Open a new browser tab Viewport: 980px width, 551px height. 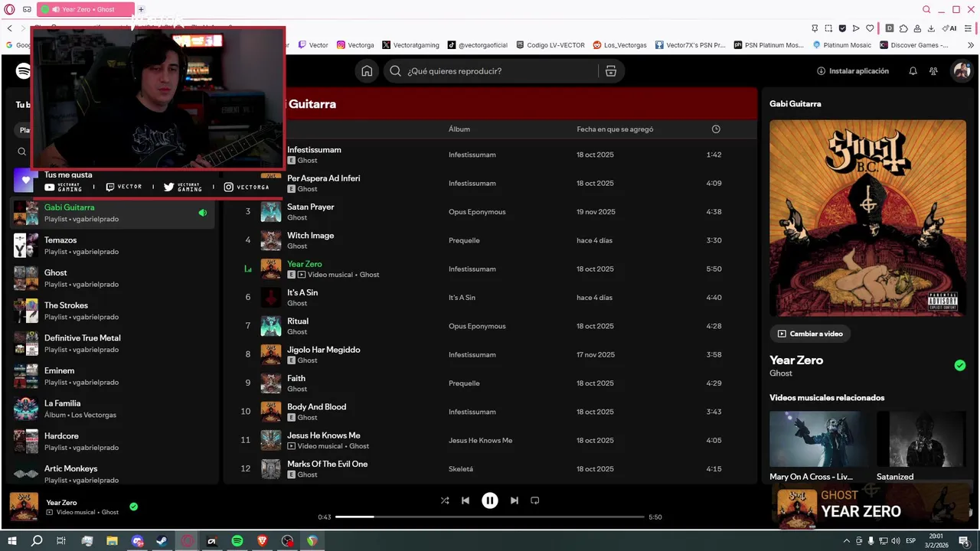point(141,9)
